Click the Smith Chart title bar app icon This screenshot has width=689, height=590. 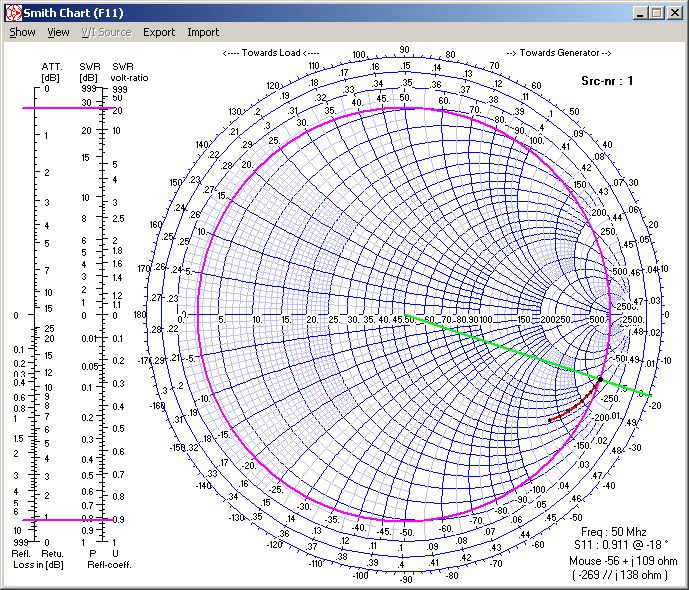click(13, 12)
